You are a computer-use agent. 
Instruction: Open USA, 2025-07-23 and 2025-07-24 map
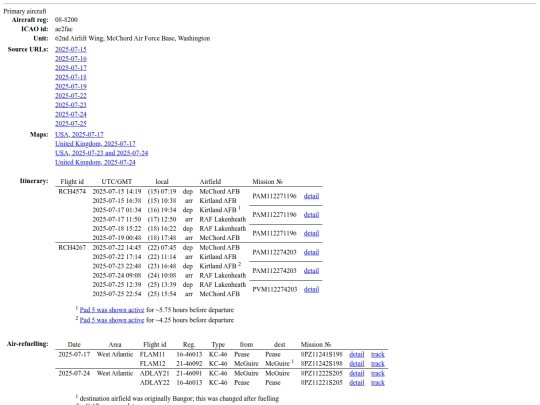[x=102, y=153]
